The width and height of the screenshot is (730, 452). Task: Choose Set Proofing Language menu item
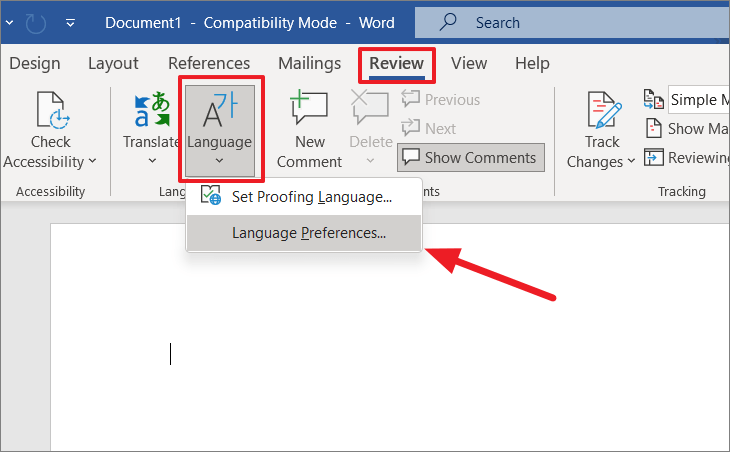pyautogui.click(x=304, y=196)
